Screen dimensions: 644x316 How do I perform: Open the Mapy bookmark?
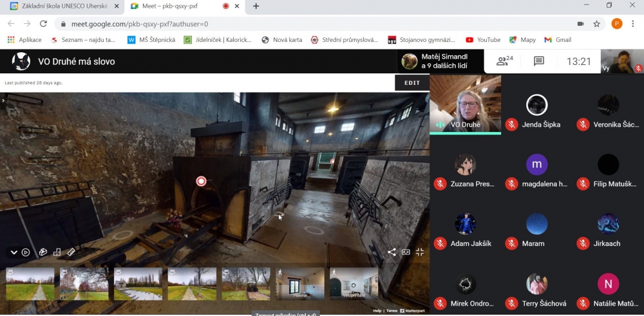(522, 40)
